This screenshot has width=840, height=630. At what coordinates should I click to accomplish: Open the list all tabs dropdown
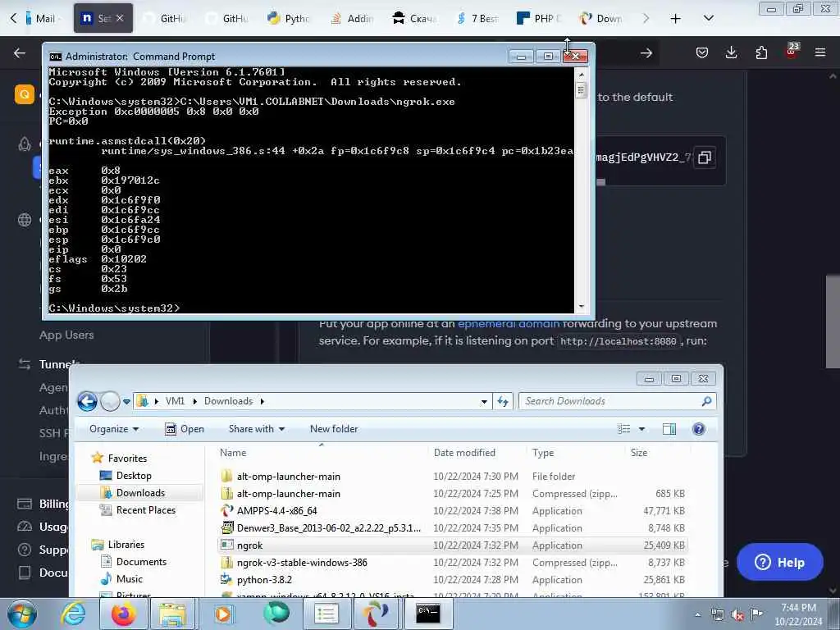[x=708, y=18]
